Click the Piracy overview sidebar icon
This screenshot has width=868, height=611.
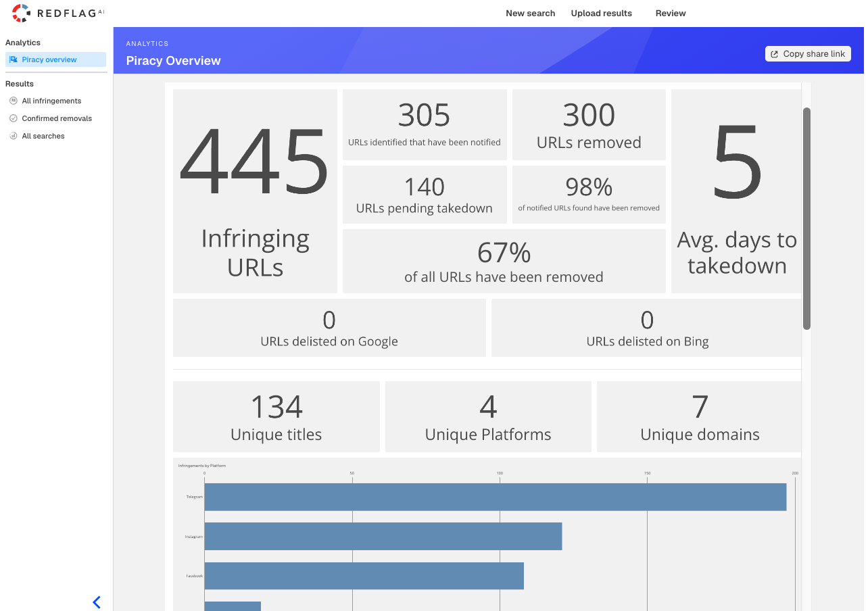coord(14,59)
